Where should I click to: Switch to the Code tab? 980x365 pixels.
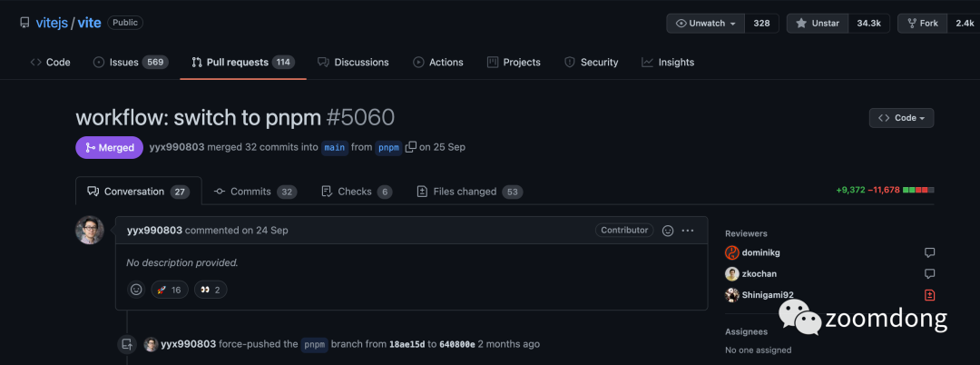(51, 62)
